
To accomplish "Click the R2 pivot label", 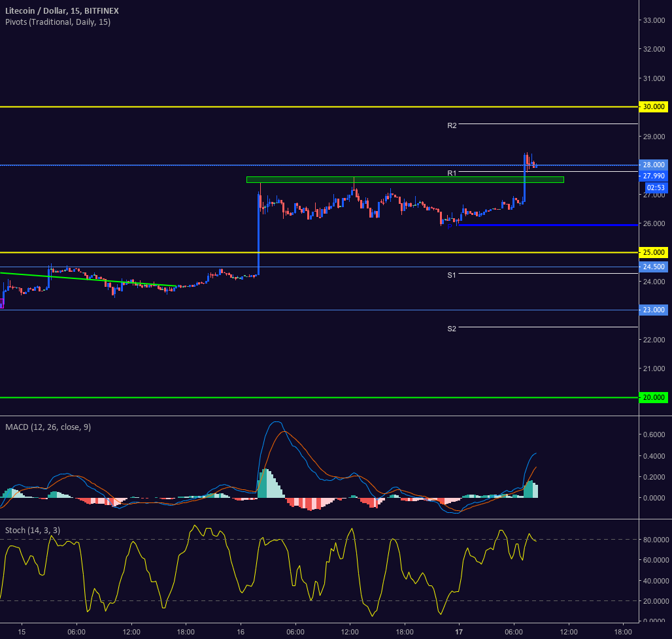I will [452, 125].
